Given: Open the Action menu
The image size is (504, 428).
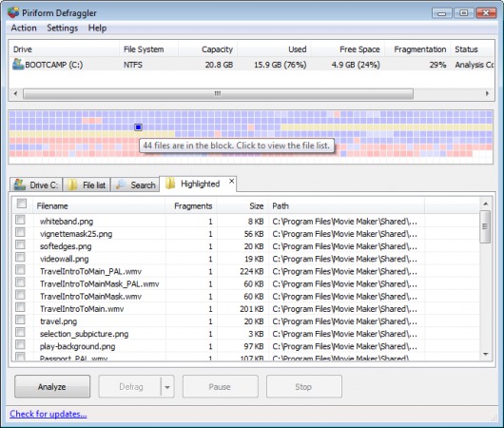Looking at the screenshot, I should pyautogui.click(x=24, y=28).
